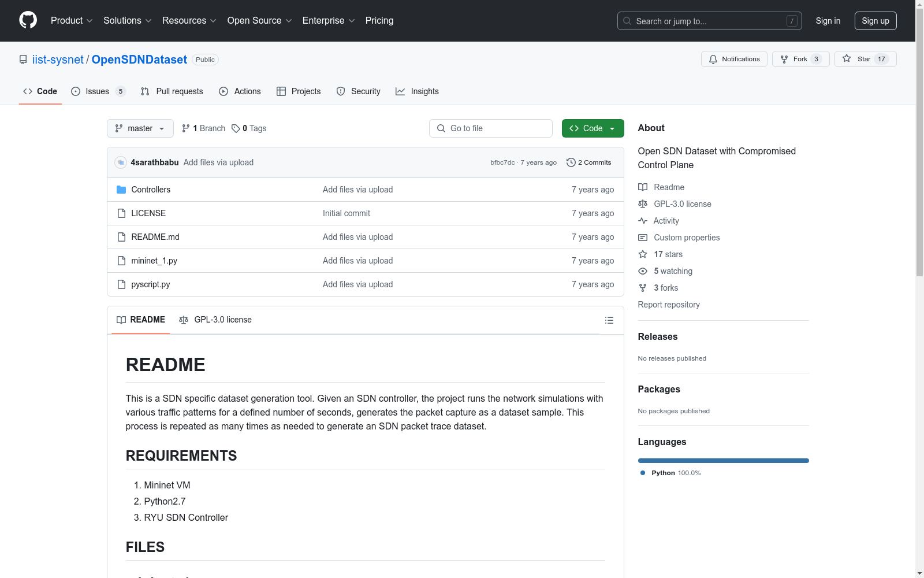
Task: Click the book icon beside Readme
Action: 643,187
